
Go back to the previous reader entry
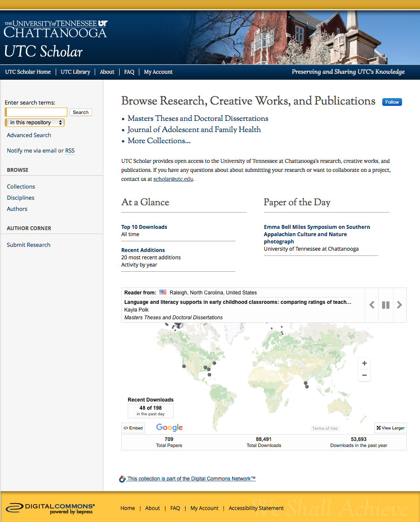click(x=372, y=305)
